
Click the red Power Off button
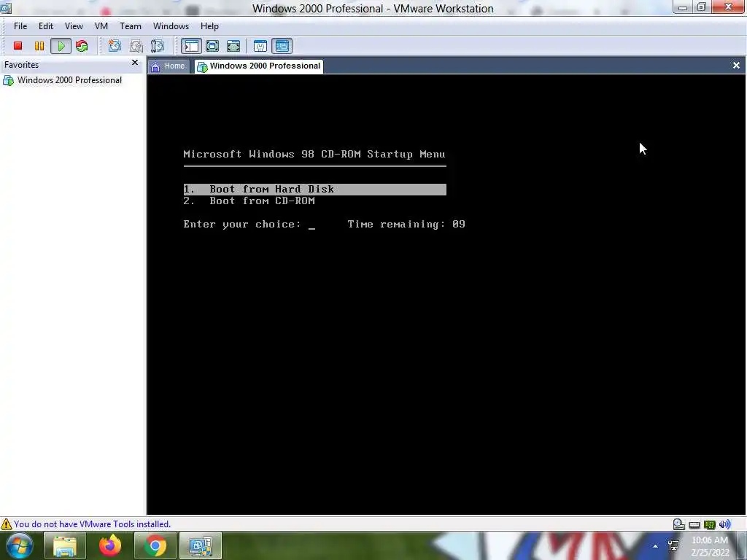click(x=18, y=46)
